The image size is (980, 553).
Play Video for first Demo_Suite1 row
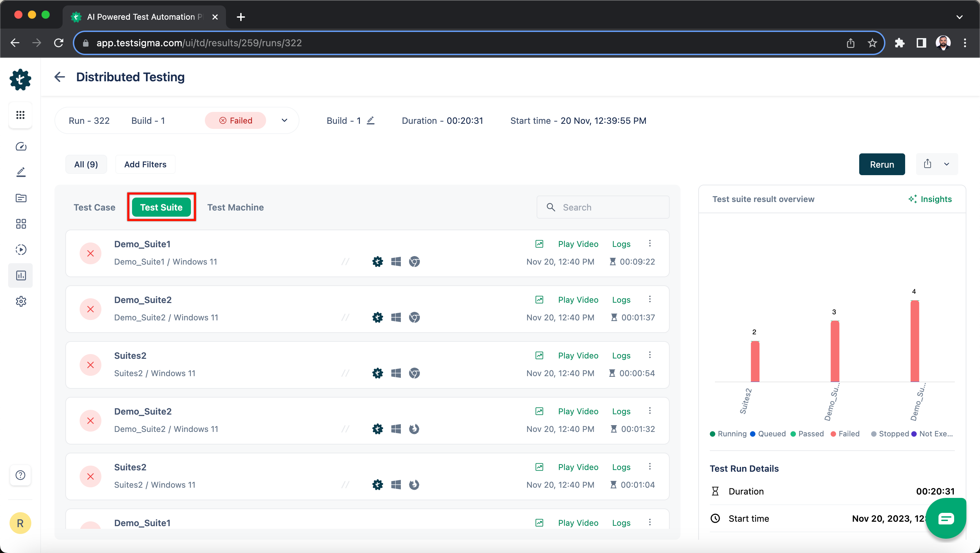pyautogui.click(x=578, y=244)
